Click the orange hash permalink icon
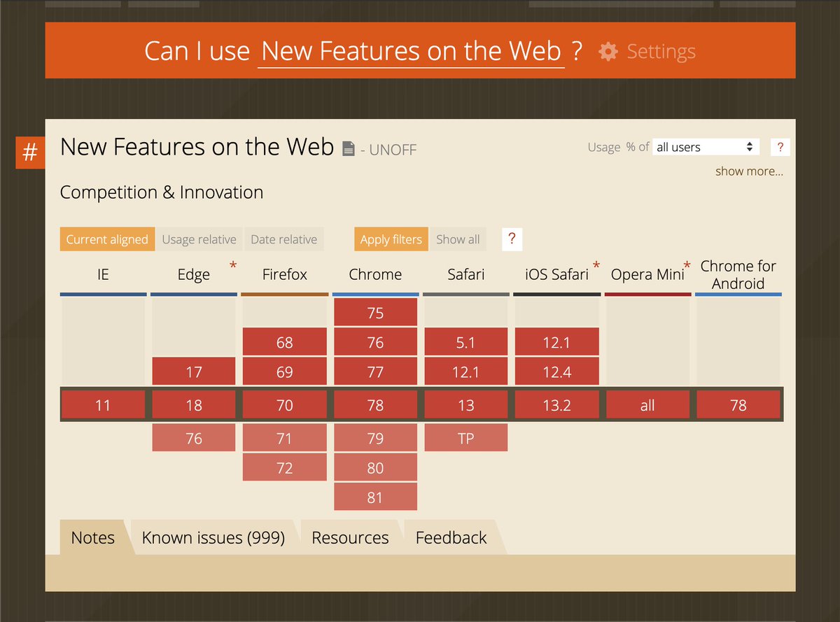This screenshot has height=622, width=840. tap(30, 153)
